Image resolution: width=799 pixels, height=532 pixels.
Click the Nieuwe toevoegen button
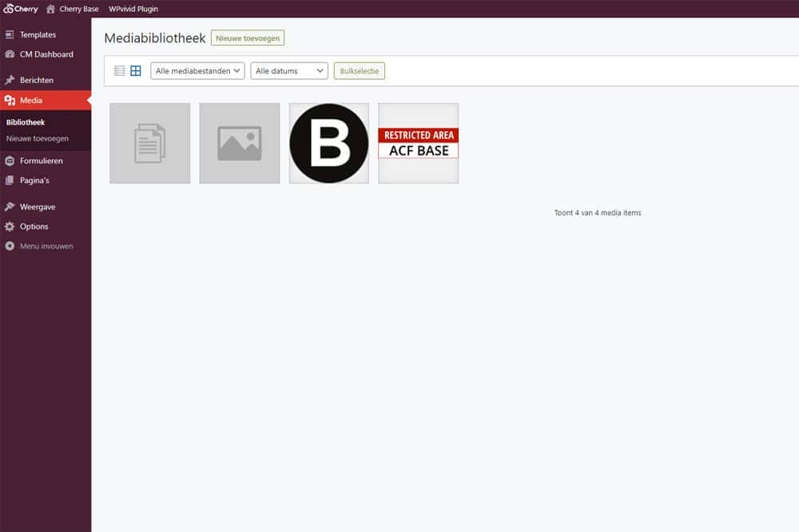[x=248, y=38]
